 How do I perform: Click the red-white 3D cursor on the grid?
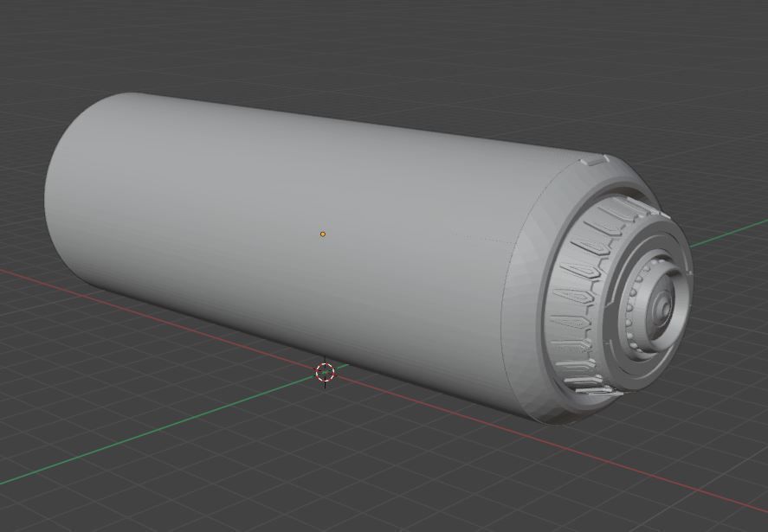pyautogui.click(x=326, y=373)
